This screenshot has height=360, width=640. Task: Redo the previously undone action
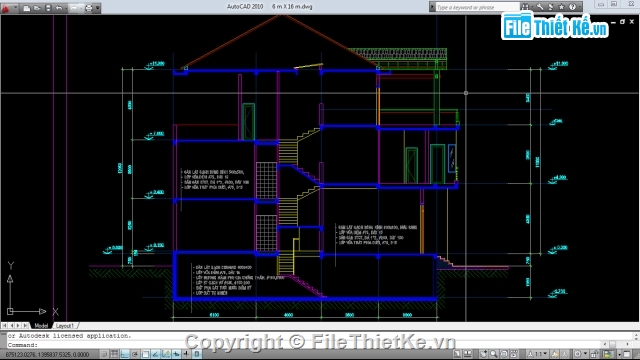[x=73, y=8]
